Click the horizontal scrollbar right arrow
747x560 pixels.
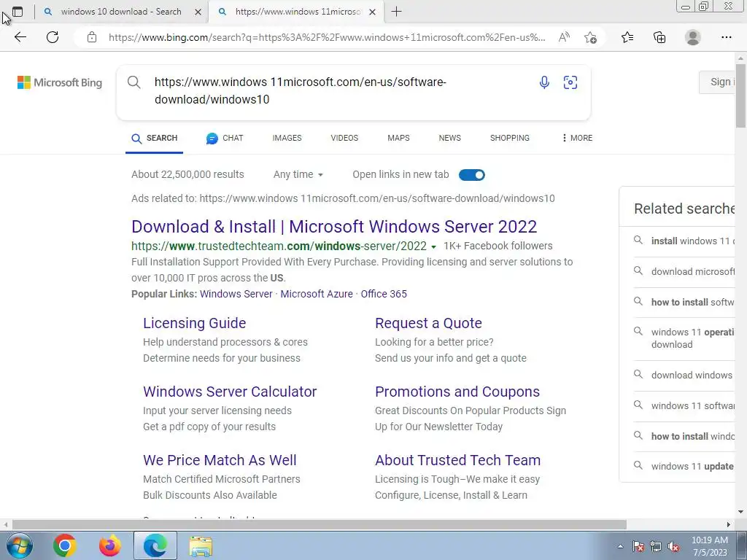pyautogui.click(x=729, y=524)
